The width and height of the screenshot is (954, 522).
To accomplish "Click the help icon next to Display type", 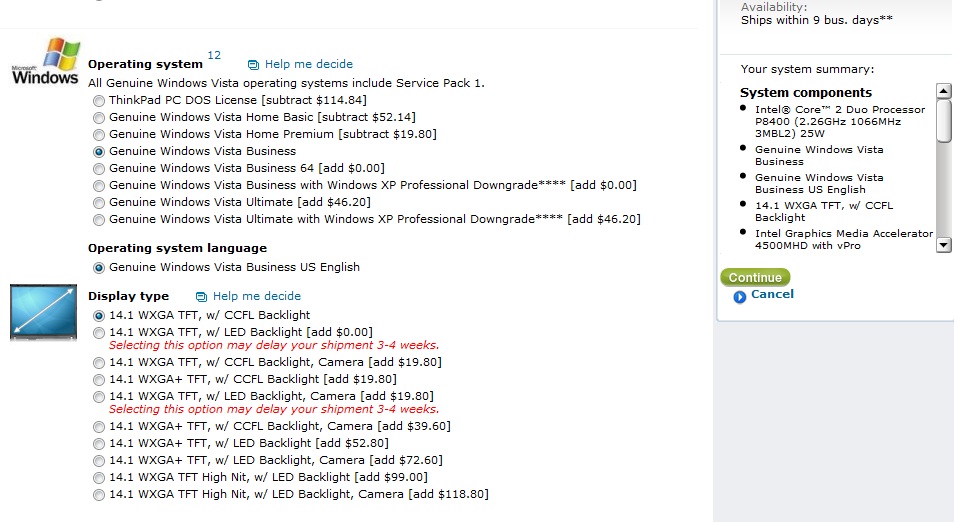I will [201, 297].
